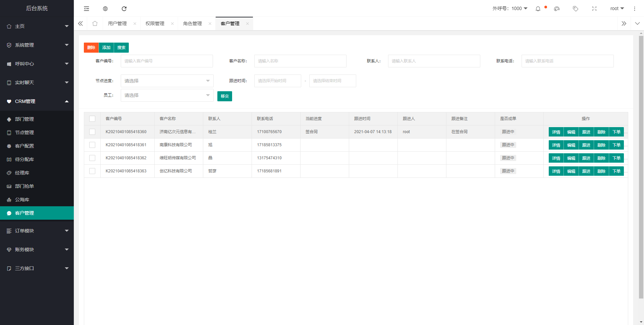Toggle fullscreen mode icon
This screenshot has height=325, width=644.
[594, 9]
